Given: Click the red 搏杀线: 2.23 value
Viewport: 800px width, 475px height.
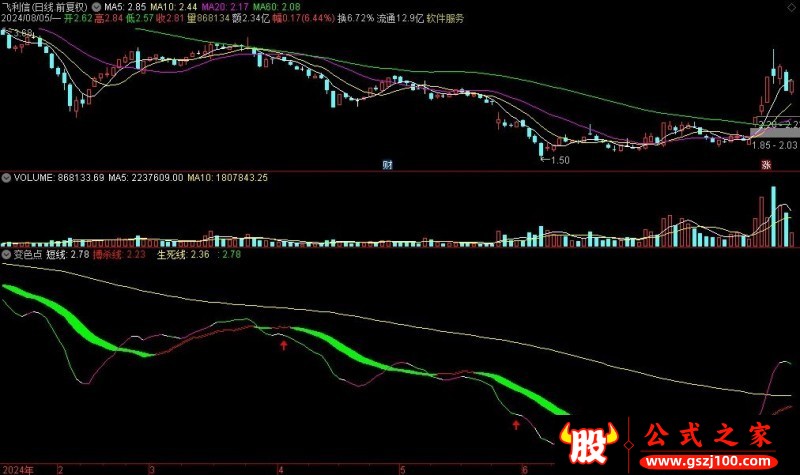Looking at the screenshot, I should [x=119, y=254].
